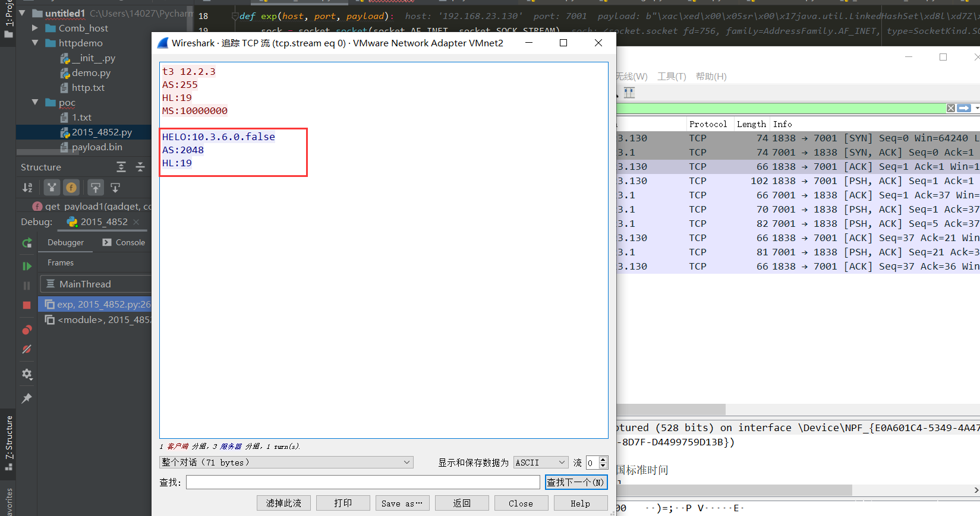
Task: Collapse the httpdemo folder
Action: tap(35, 43)
